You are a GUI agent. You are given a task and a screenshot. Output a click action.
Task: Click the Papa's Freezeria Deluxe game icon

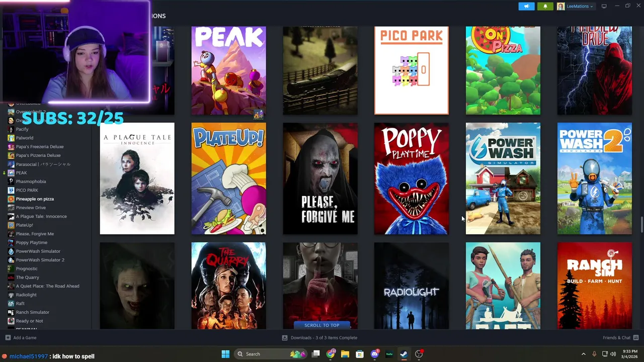click(x=11, y=147)
